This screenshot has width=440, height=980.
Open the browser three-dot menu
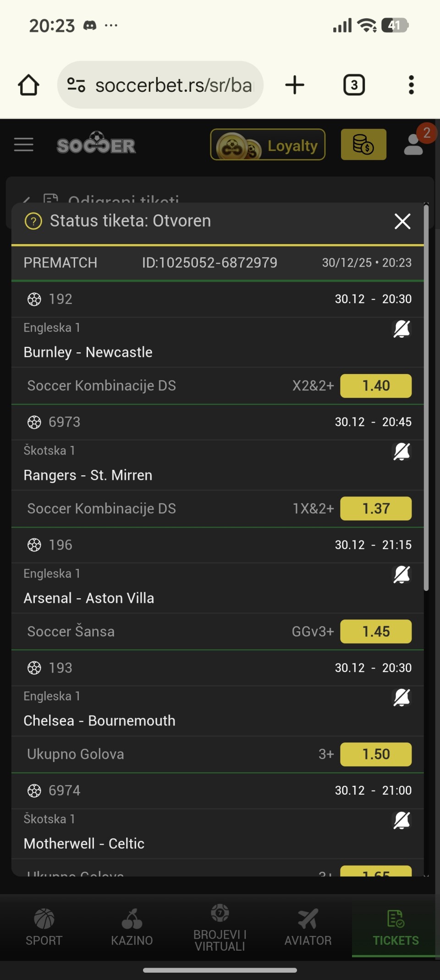click(x=411, y=85)
